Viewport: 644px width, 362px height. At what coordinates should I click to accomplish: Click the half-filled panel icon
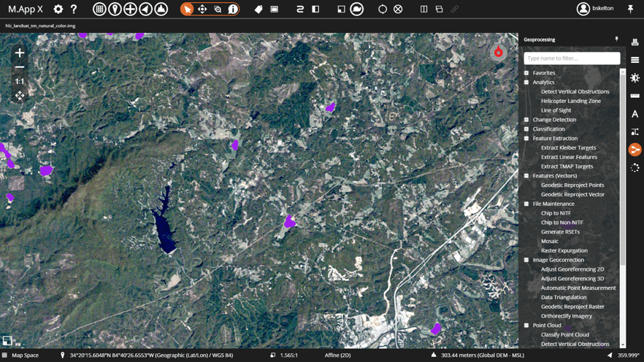pos(315,9)
